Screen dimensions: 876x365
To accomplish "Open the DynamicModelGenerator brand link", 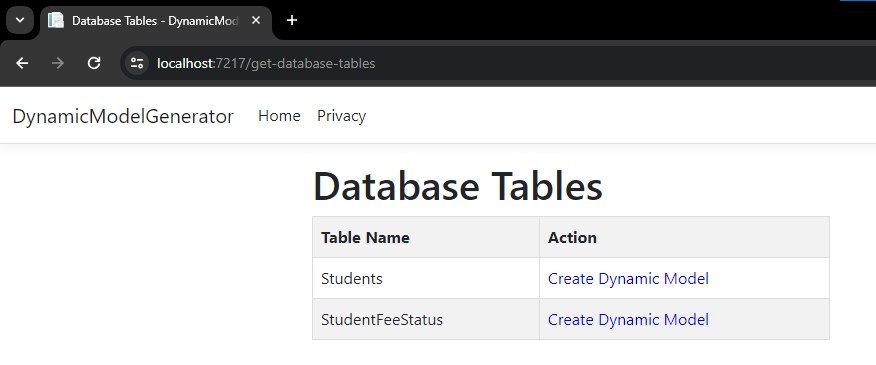I will [123, 116].
